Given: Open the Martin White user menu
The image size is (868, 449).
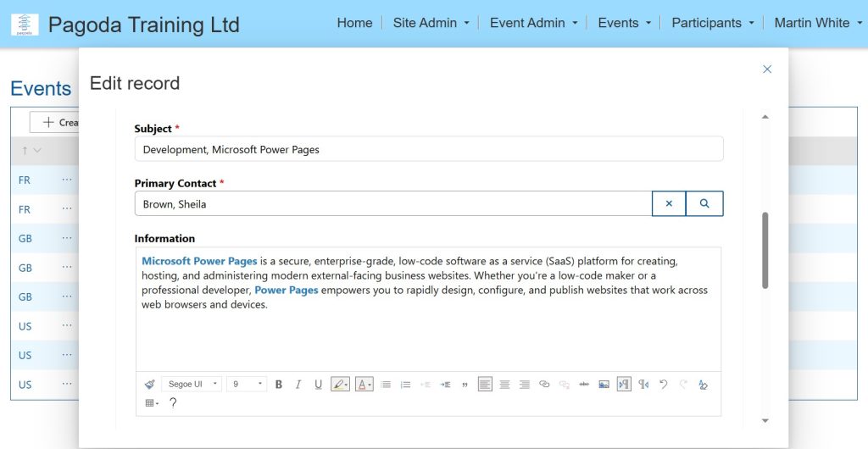Looking at the screenshot, I should tap(818, 23).
